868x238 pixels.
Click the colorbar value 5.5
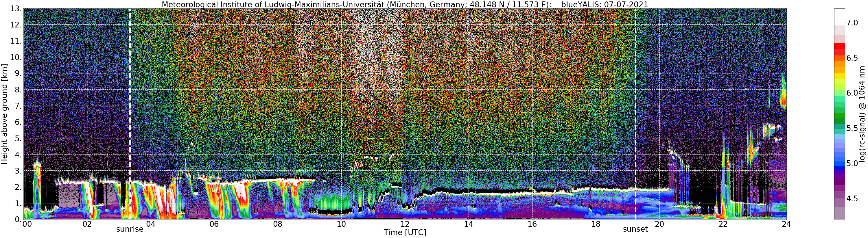click(852, 128)
